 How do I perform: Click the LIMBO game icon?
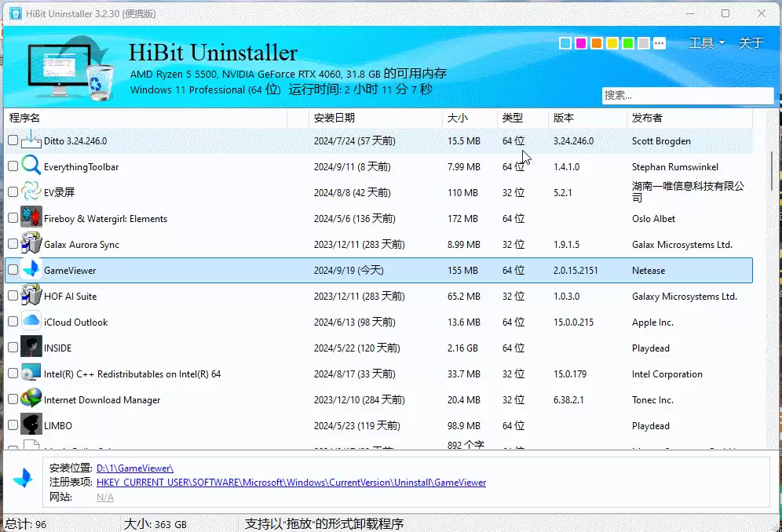click(31, 425)
